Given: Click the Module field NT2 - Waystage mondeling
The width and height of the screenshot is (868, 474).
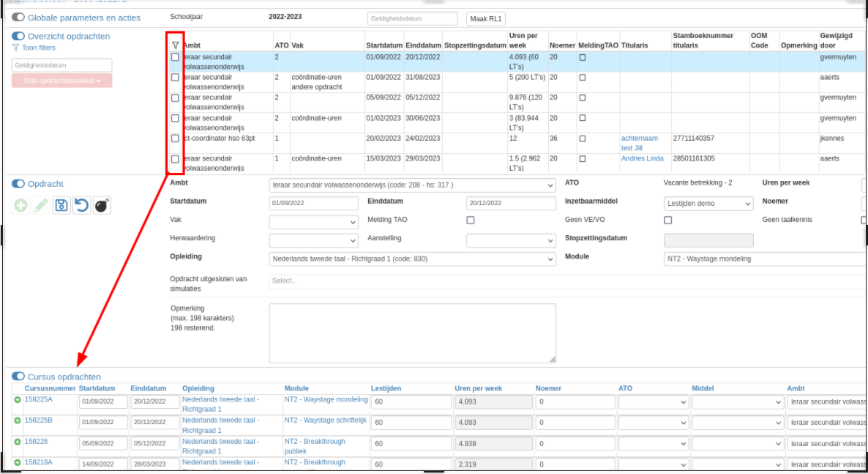Looking at the screenshot, I should point(764,259).
